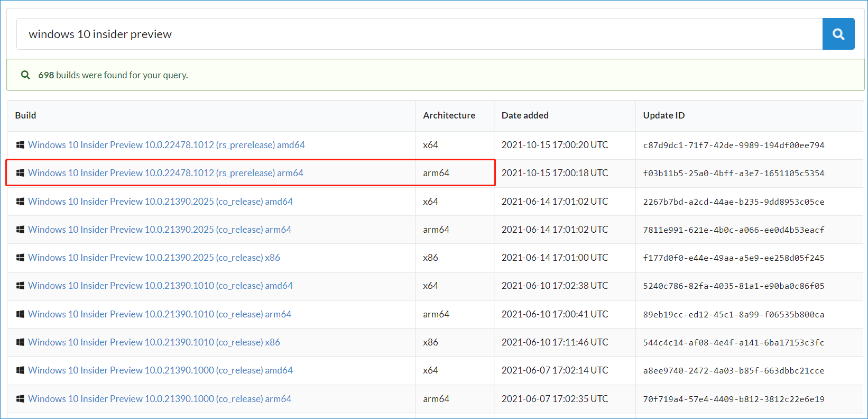
Task: Click date '2021-06-10 17:02:38 UTC'
Action: (x=555, y=286)
